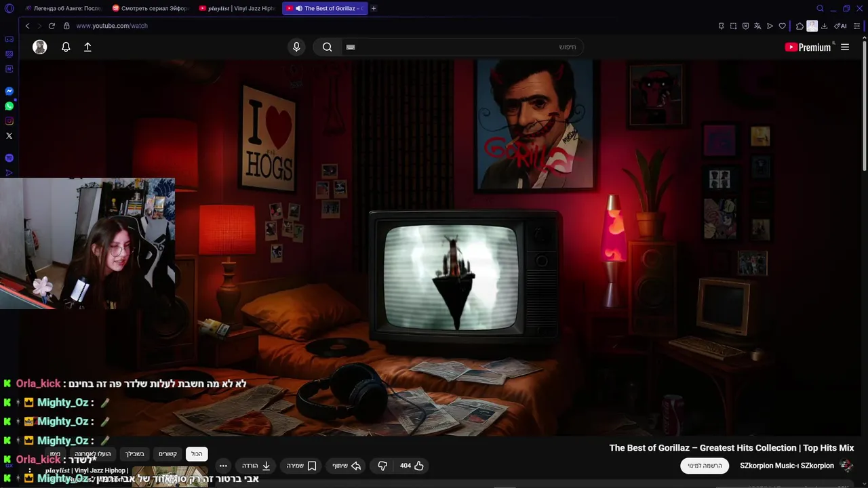Switch to the Легенда об Аанге tab
The image size is (868, 488).
pyautogui.click(x=62, y=8)
